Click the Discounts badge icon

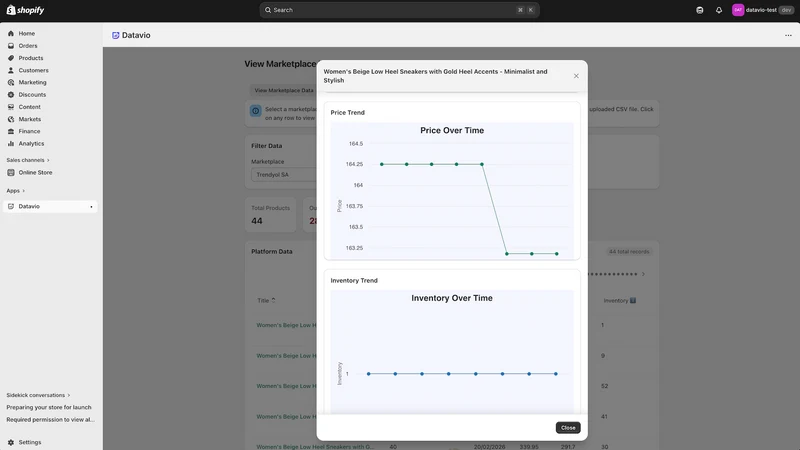pyautogui.click(x=11, y=95)
